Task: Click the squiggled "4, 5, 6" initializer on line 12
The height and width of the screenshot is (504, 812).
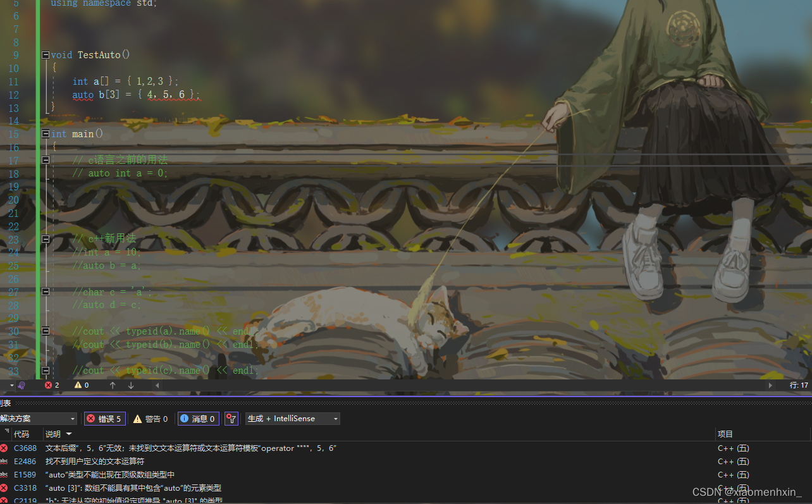Action: pos(166,95)
